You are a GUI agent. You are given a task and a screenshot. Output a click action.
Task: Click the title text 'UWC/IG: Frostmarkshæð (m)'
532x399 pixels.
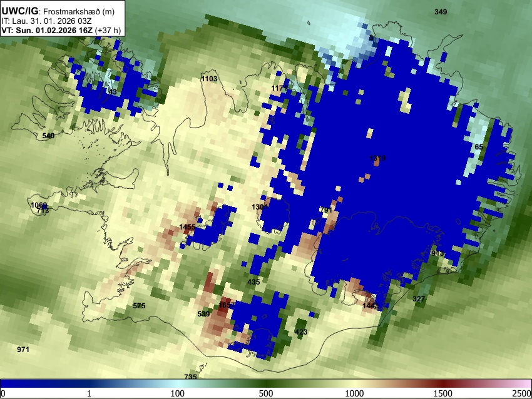point(58,11)
